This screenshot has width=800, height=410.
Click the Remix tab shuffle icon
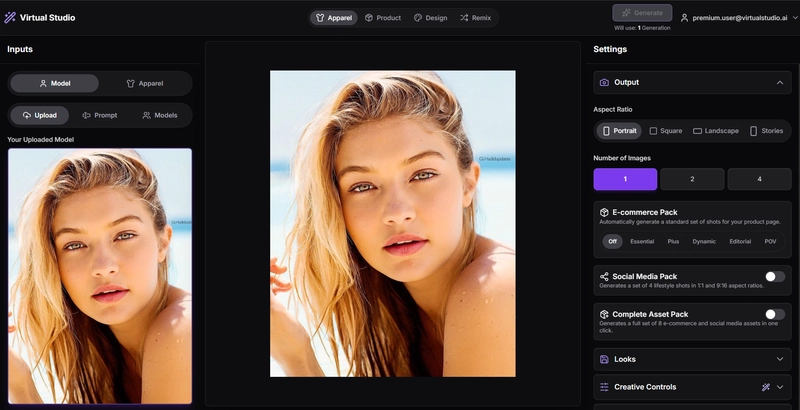(x=464, y=18)
